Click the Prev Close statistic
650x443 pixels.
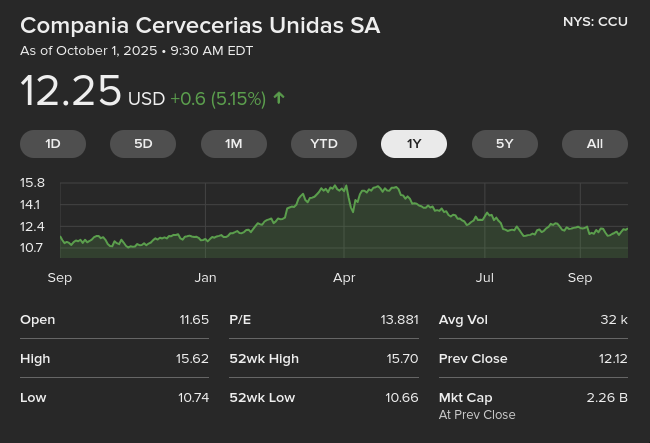[532, 359]
